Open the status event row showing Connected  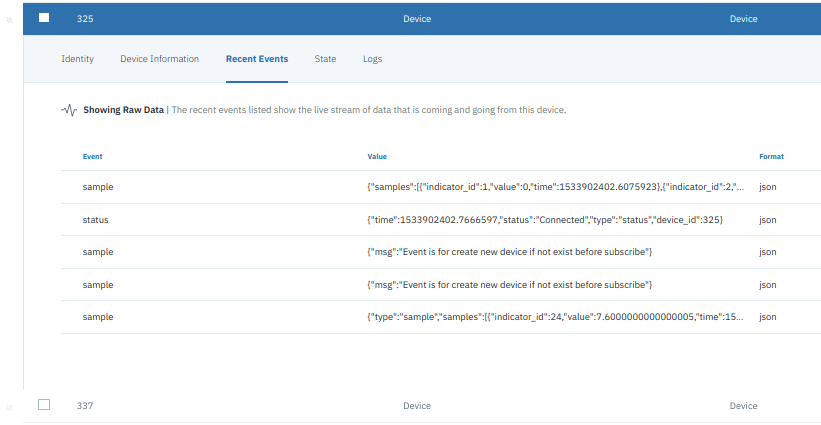[x=441, y=220]
